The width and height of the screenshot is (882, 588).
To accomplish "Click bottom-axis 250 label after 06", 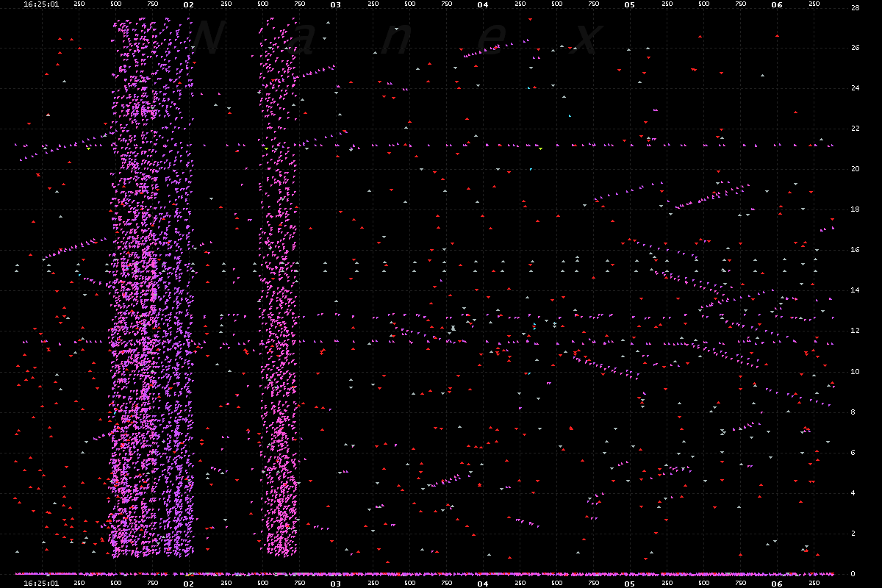I will click(x=814, y=583).
